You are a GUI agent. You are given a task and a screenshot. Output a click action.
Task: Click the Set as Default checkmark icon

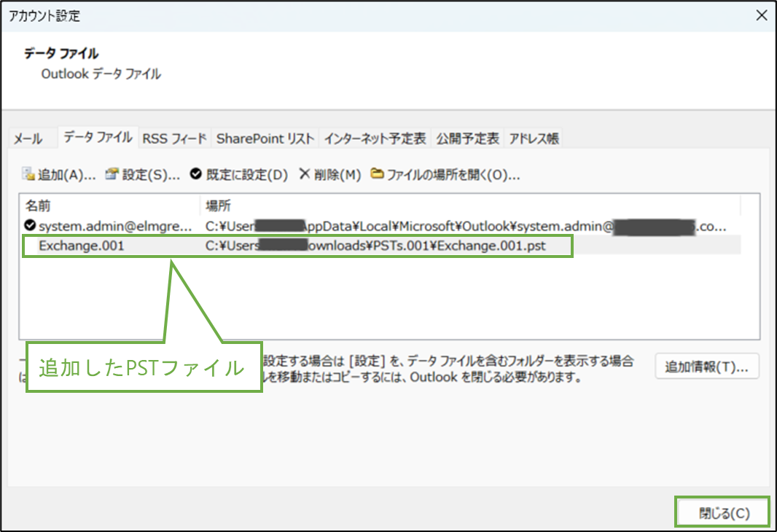[196, 174]
